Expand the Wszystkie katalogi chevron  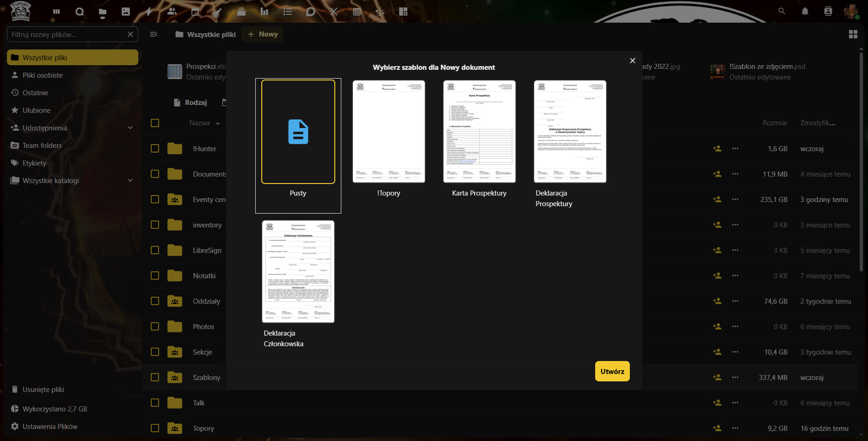point(130,181)
